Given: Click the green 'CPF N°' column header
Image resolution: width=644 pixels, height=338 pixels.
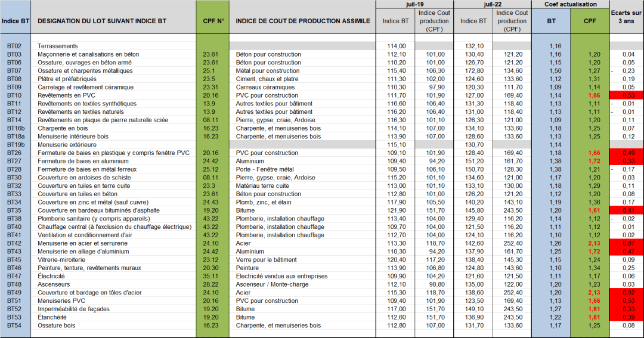Looking at the screenshot, I should [212, 21].
